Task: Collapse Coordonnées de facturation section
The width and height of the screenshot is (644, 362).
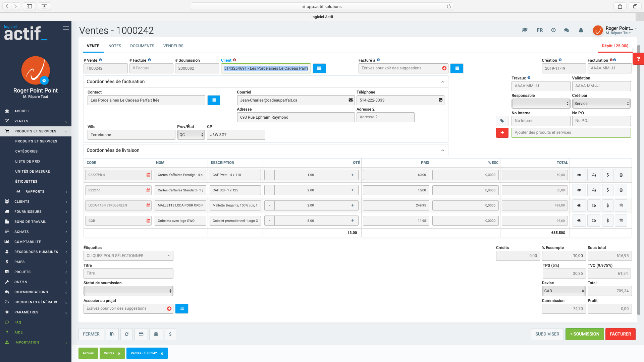Action: (442, 82)
